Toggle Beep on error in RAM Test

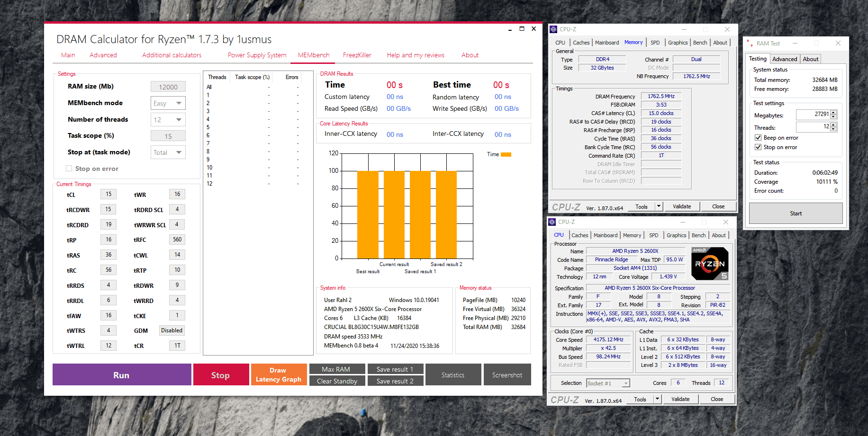[x=758, y=138]
